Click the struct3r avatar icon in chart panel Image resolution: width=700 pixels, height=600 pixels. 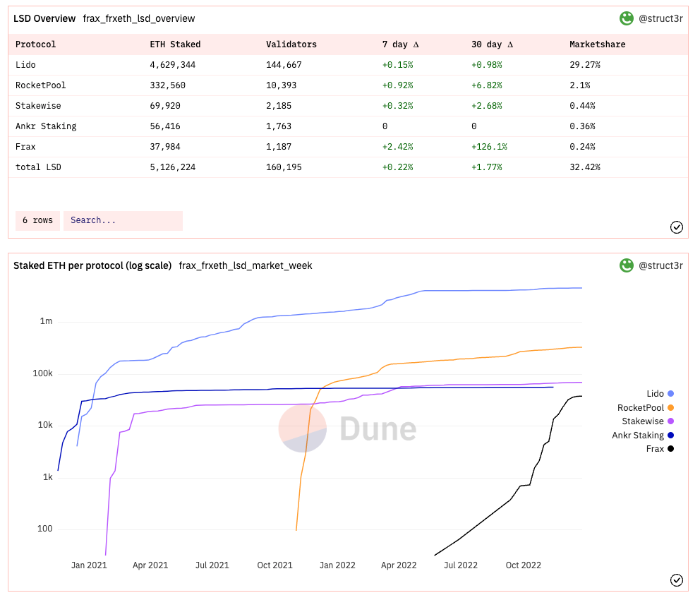pyautogui.click(x=626, y=265)
